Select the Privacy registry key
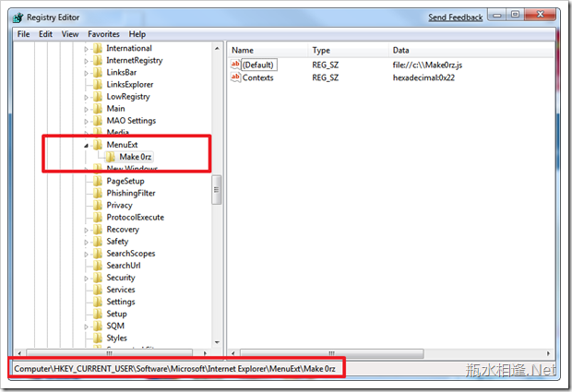572x392 pixels. point(119,206)
